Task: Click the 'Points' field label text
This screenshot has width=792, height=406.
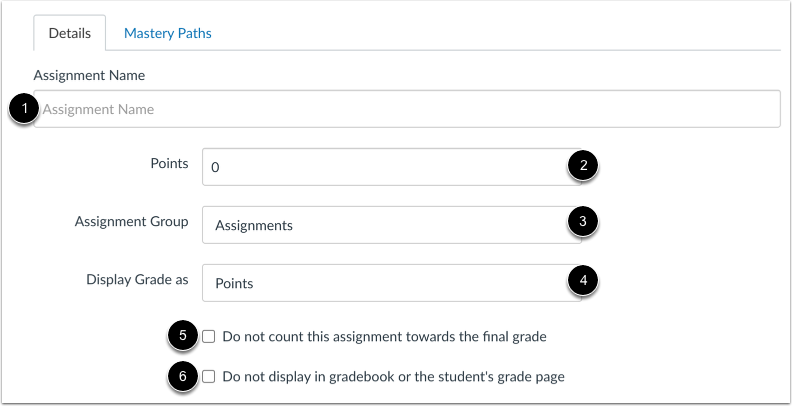Action: (x=169, y=163)
